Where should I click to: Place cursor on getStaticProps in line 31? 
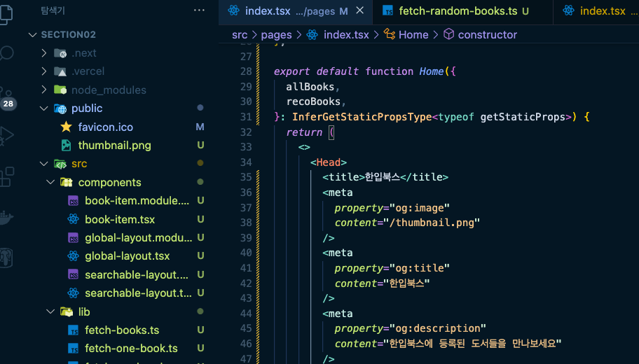click(x=523, y=117)
